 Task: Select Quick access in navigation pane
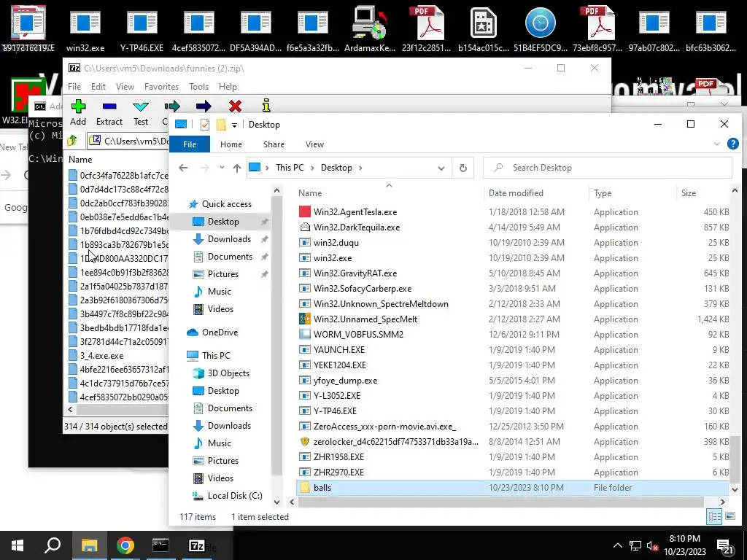(x=226, y=204)
